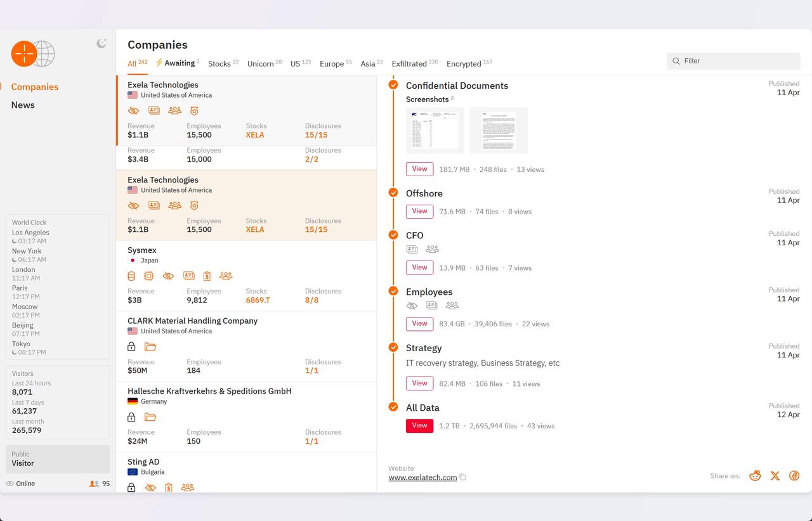Image resolution: width=812 pixels, height=521 pixels.
Task: Switch to the Awaiting tab
Action: pyautogui.click(x=178, y=63)
